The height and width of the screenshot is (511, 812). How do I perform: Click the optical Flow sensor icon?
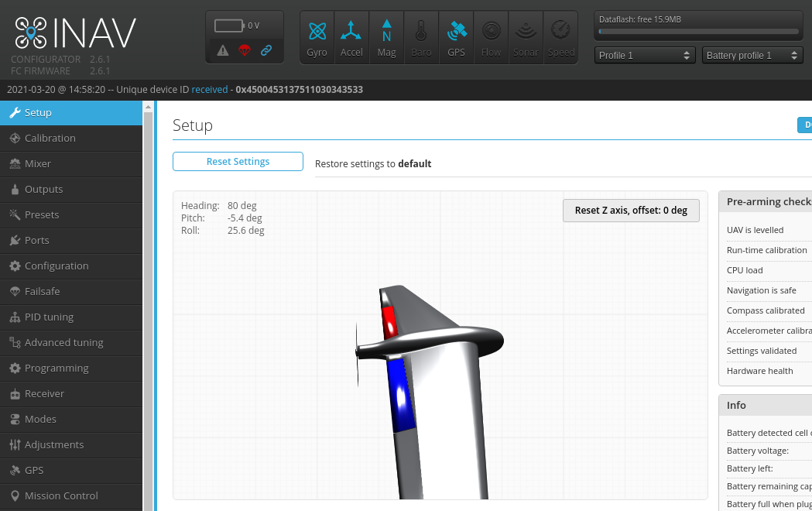pos(491,38)
